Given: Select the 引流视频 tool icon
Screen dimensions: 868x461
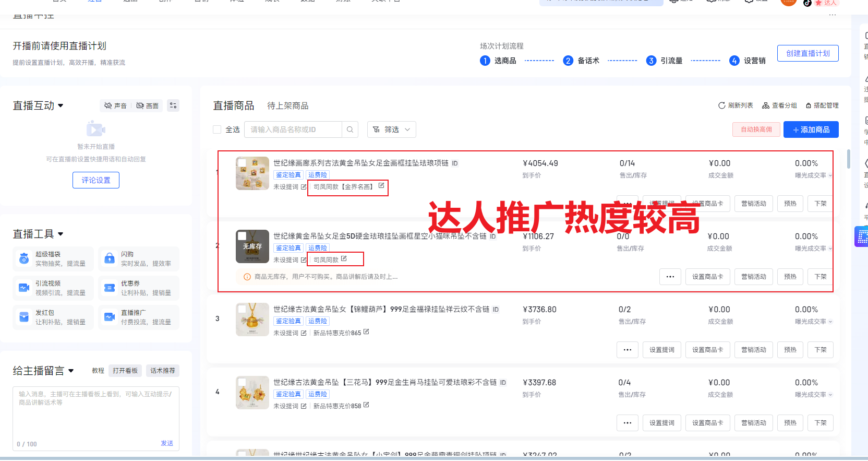Looking at the screenshot, I should 24,288.
